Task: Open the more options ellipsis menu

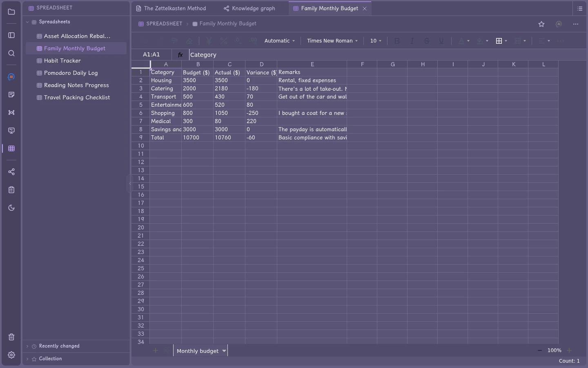Action: pos(576,24)
